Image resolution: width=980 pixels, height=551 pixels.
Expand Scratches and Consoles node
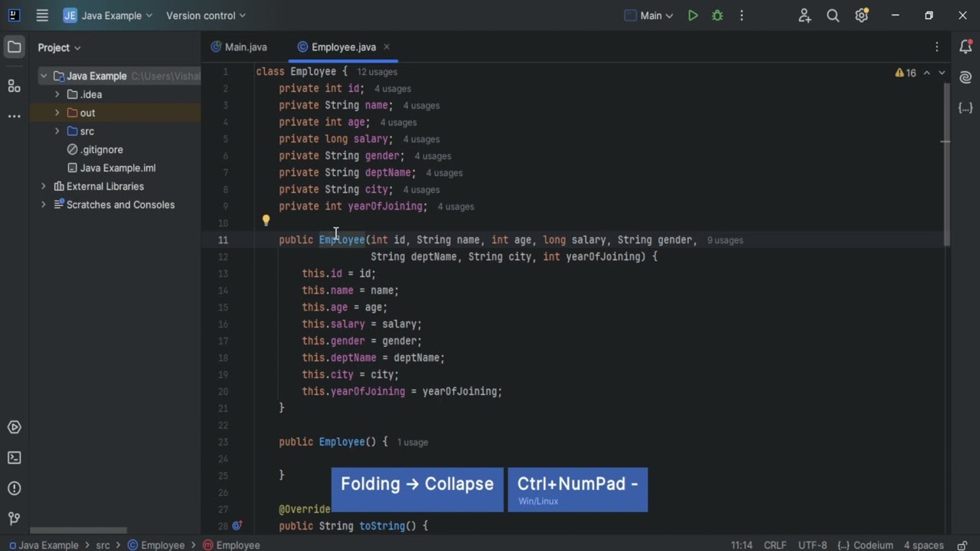coord(44,204)
